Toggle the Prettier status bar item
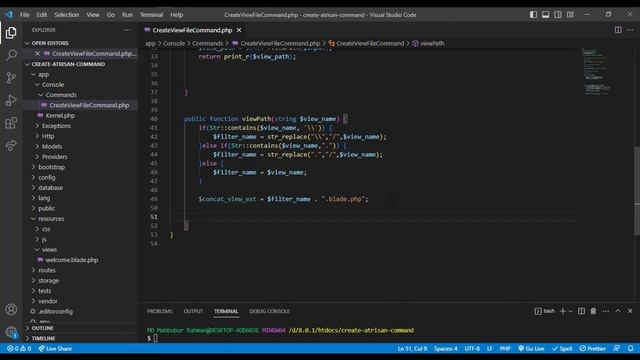Viewport: 640px width, 360px height. coord(593,349)
